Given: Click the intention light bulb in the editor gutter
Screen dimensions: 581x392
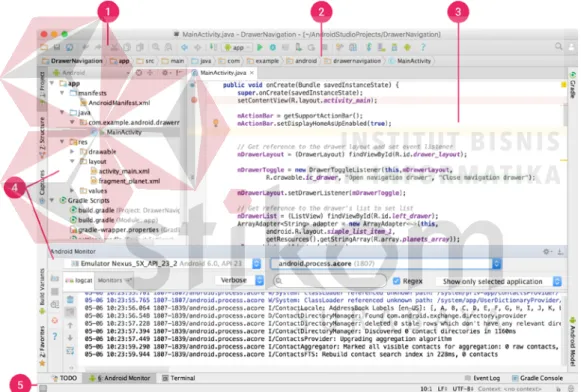Looking at the screenshot, I should pos(216,123).
